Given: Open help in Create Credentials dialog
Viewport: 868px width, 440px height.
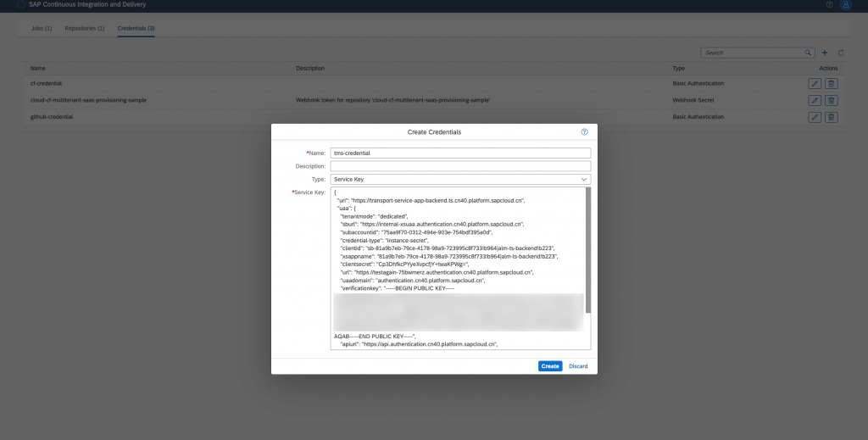Looking at the screenshot, I should coord(584,131).
